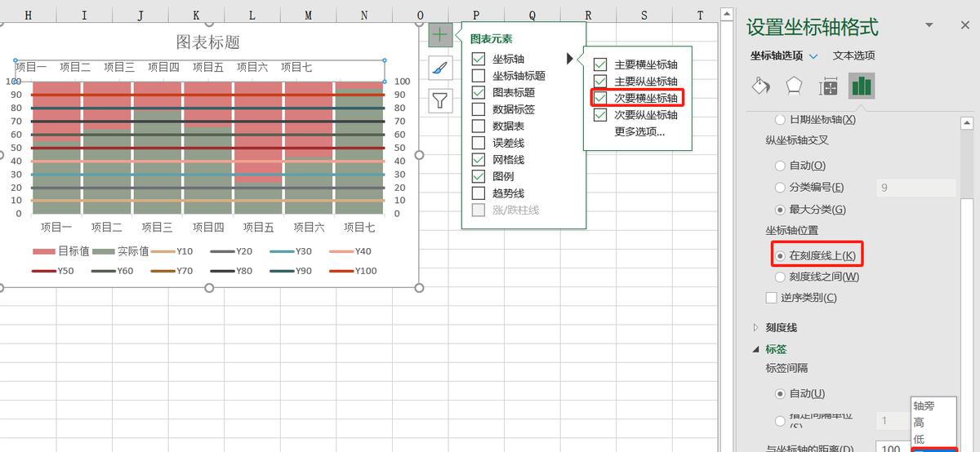Toggle the 网格线 checkbox
This screenshot has width=980, height=452.
coord(479,160)
